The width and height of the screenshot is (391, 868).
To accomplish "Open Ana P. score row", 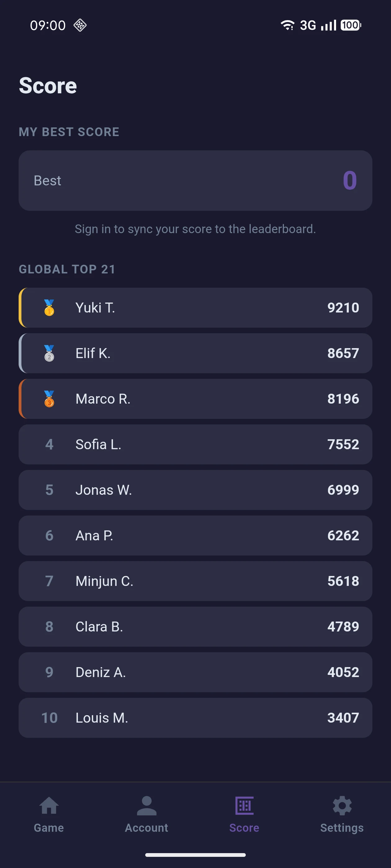I will [x=195, y=535].
